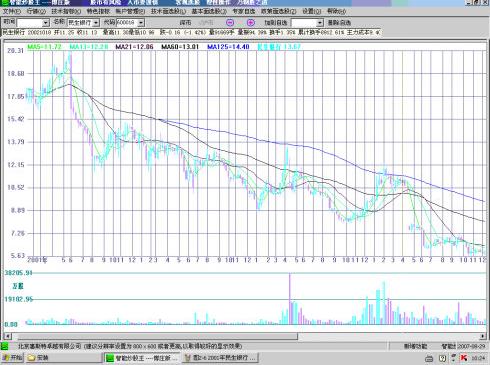Open the 行情 menu
The width and height of the screenshot is (490, 365).
(x=36, y=11)
